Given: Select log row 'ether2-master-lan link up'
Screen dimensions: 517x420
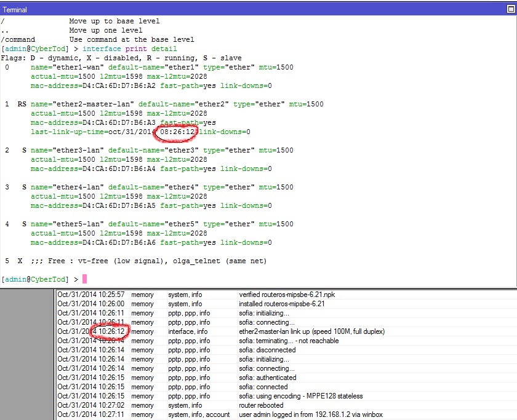Looking at the screenshot, I should pos(287,331).
